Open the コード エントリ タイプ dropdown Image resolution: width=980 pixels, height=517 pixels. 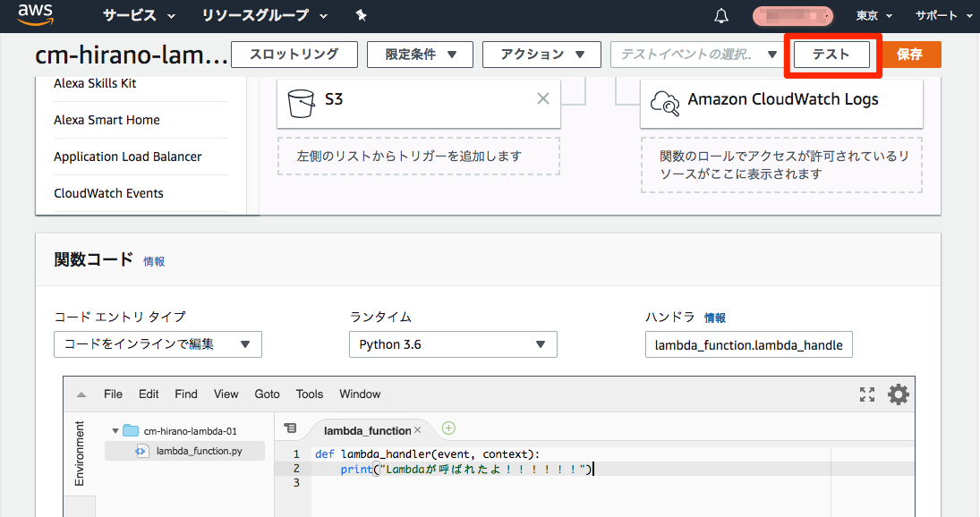(158, 344)
